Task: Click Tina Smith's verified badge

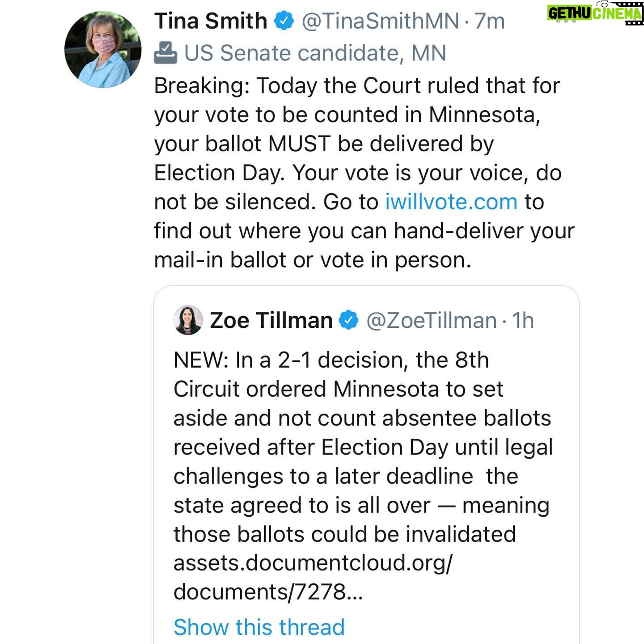Action: coord(284,21)
